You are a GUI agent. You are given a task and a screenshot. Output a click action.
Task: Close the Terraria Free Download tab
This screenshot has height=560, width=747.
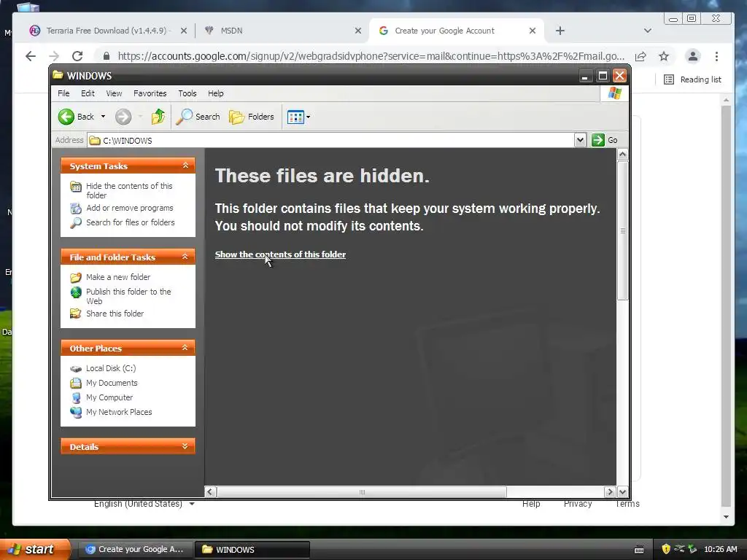tap(183, 31)
